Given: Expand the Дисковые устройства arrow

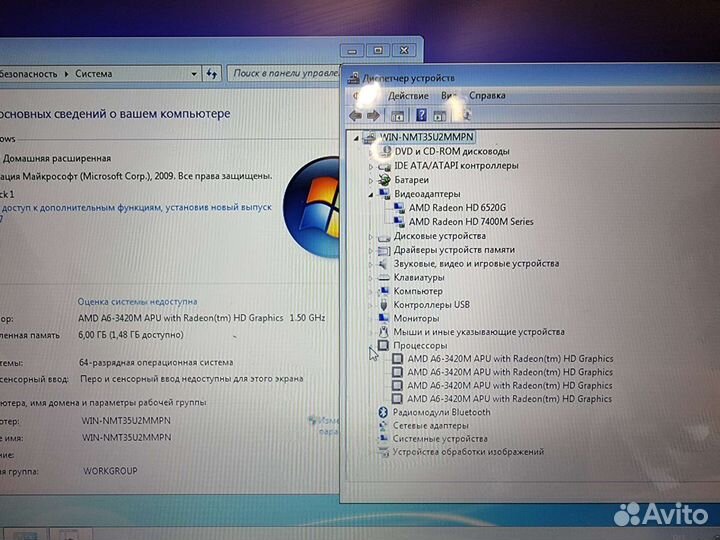Looking at the screenshot, I should click(371, 237).
